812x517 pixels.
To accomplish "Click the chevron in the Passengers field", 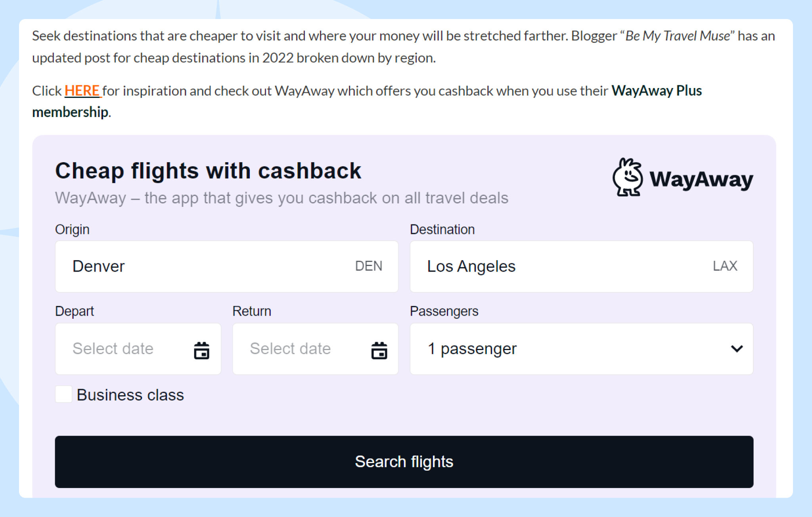I will (737, 349).
